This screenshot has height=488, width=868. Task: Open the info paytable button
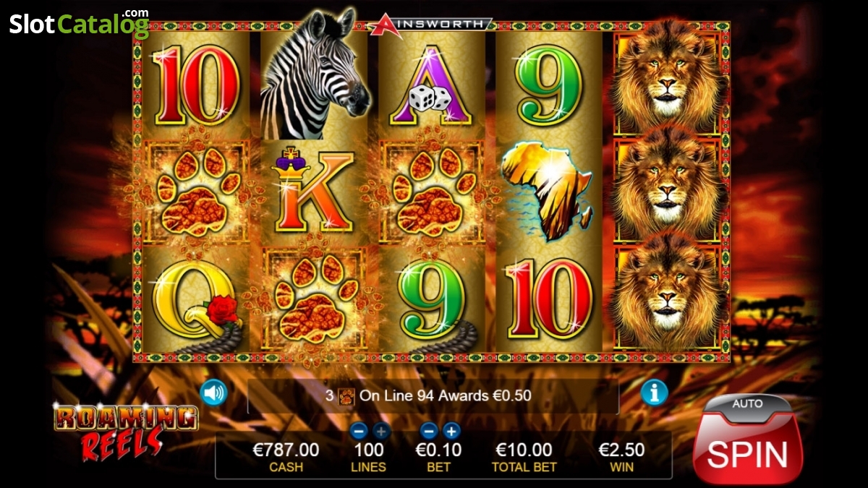654,393
